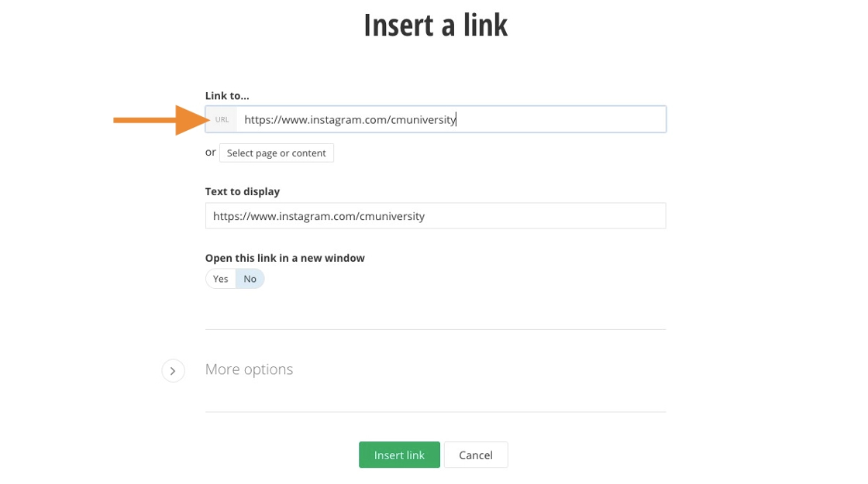Open the More options section label

tap(249, 369)
